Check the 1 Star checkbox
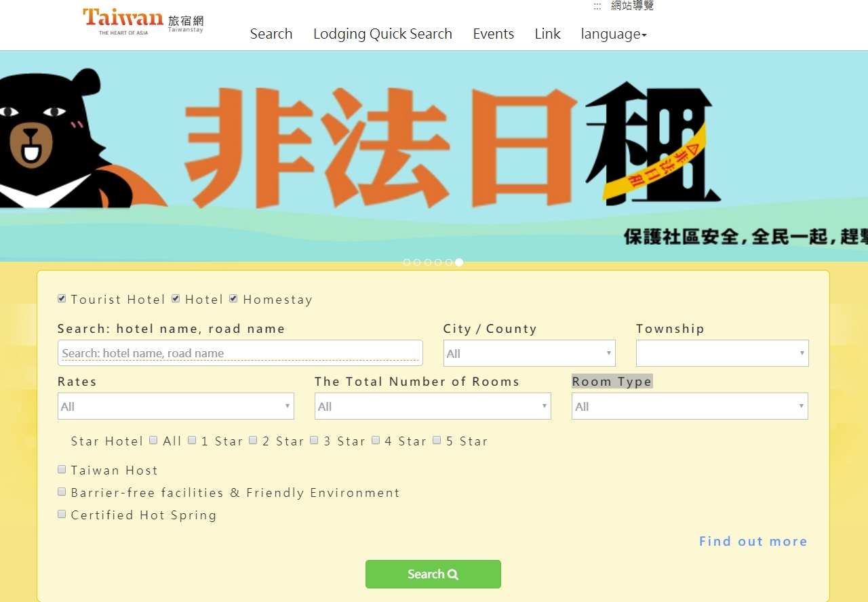 pos(192,440)
